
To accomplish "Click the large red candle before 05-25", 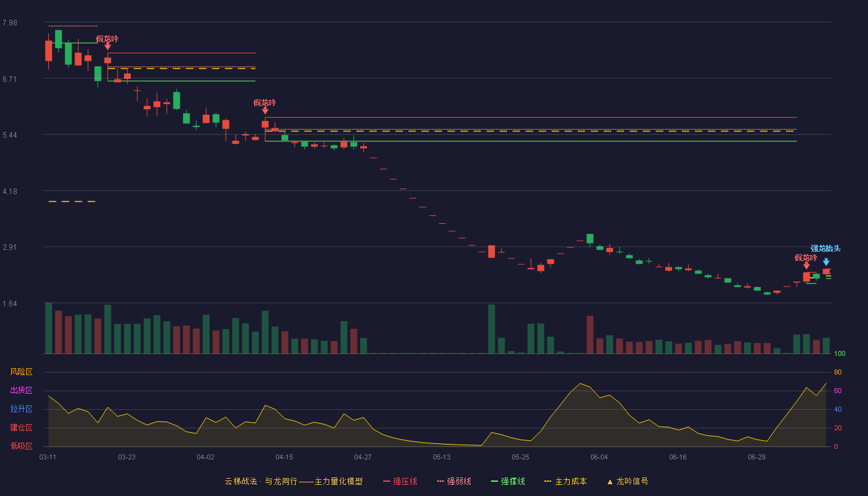I will coord(492,251).
